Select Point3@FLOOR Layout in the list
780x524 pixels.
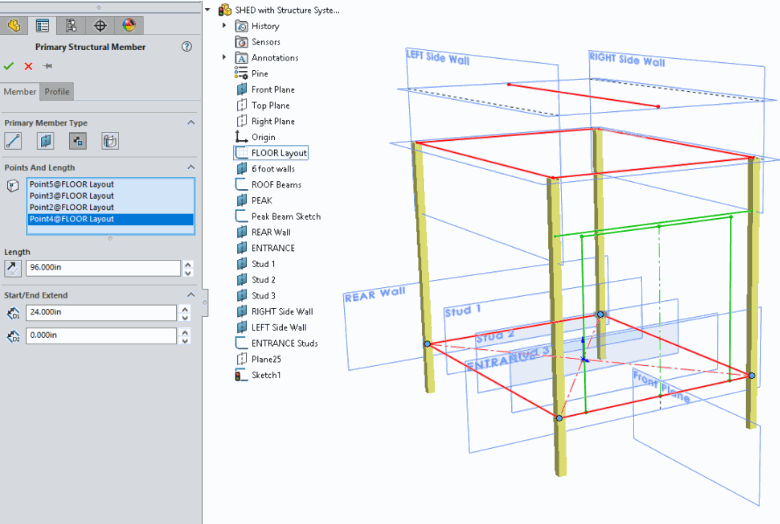pyautogui.click(x=71, y=196)
